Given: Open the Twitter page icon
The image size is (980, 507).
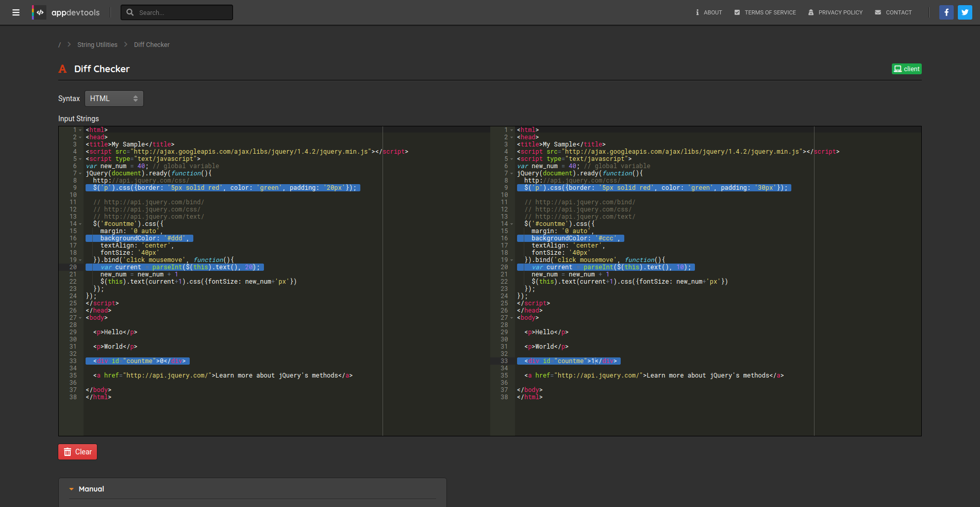Looking at the screenshot, I should pos(965,12).
